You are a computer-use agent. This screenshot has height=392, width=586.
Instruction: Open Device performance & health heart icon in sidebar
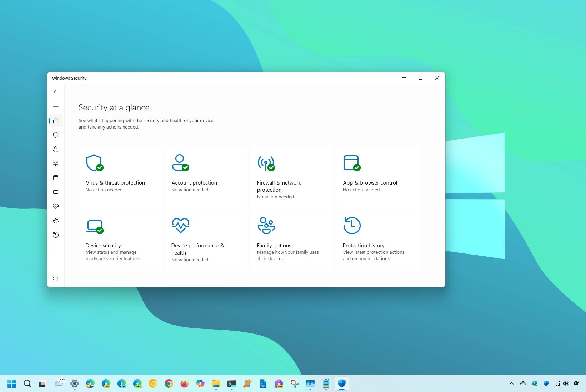tap(56, 206)
